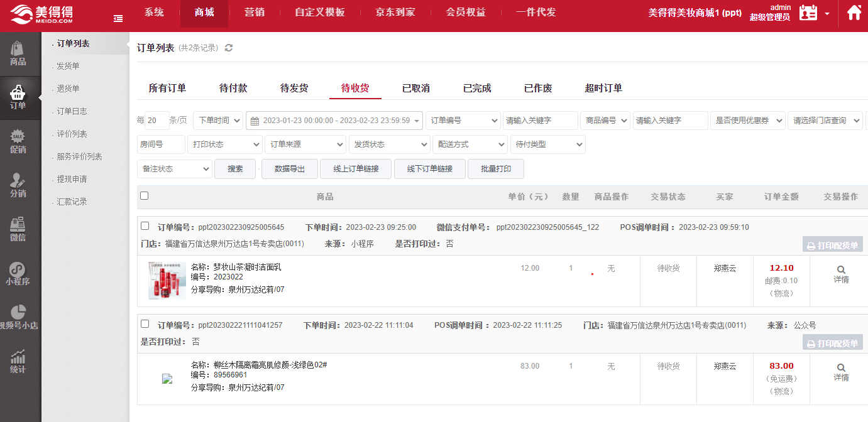Open the 微信 sidebar section
The image size is (868, 422).
coord(18,230)
